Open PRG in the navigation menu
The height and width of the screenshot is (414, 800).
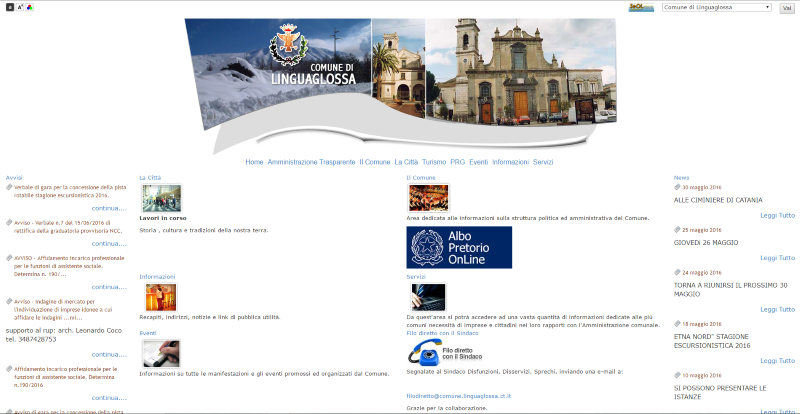click(458, 162)
